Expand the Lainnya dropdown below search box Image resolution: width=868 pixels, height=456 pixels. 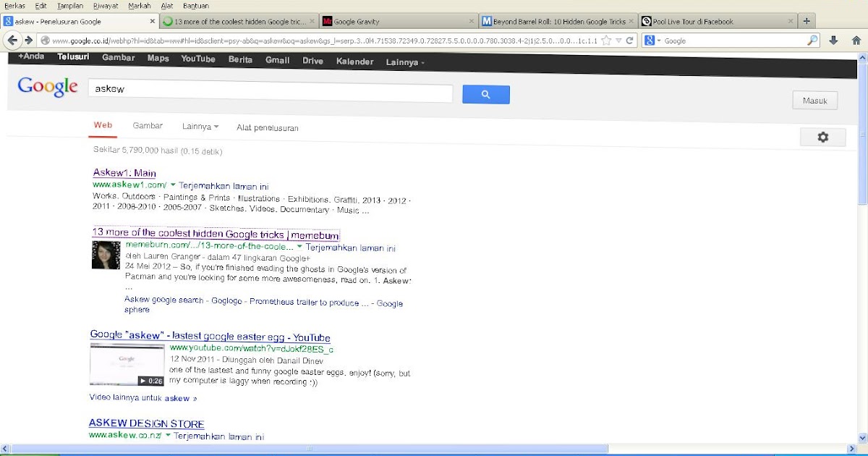200,127
